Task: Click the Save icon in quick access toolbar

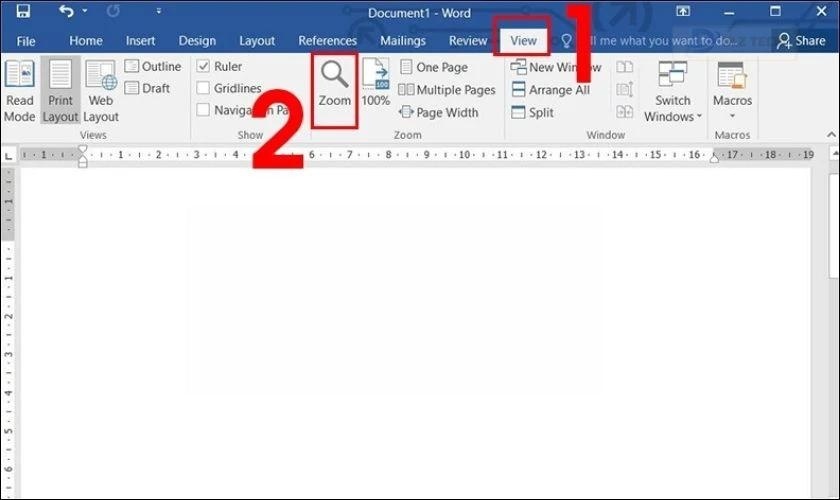Action: tap(23, 11)
